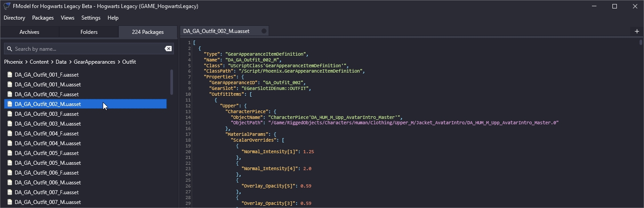This screenshot has height=208, width=644.
Task: Click the "ObjectPath" key on line 15
Action: (246, 122)
